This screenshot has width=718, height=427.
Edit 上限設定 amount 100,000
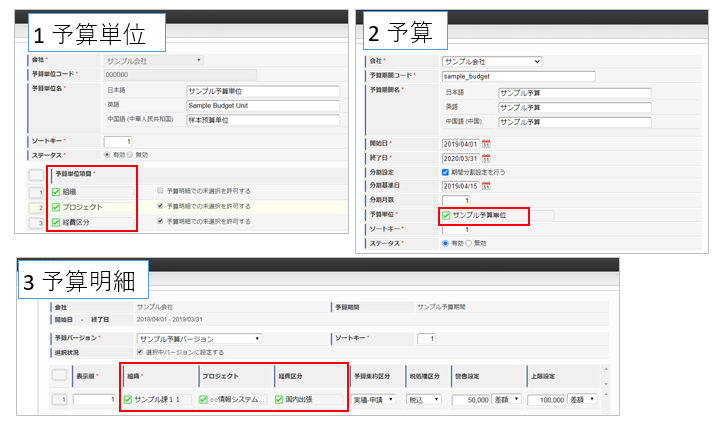(546, 400)
